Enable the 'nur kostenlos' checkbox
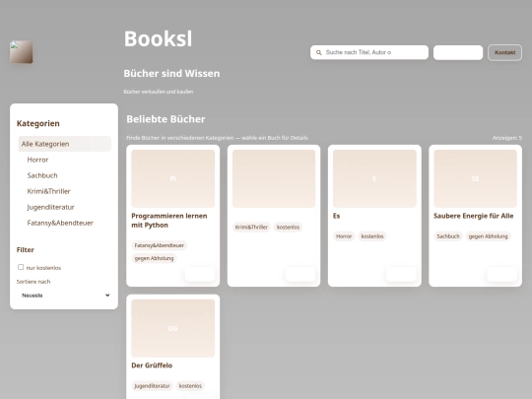Viewport: 532px width, 399px height. [x=21, y=267]
